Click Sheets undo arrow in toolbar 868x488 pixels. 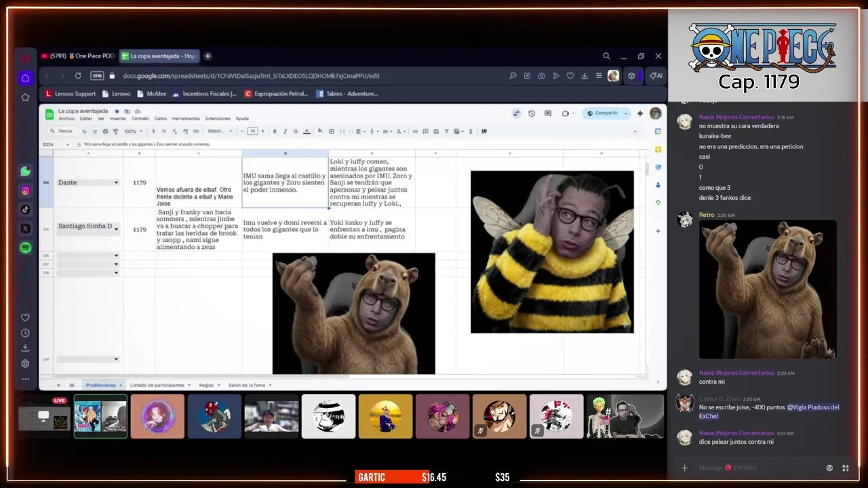[x=84, y=131]
